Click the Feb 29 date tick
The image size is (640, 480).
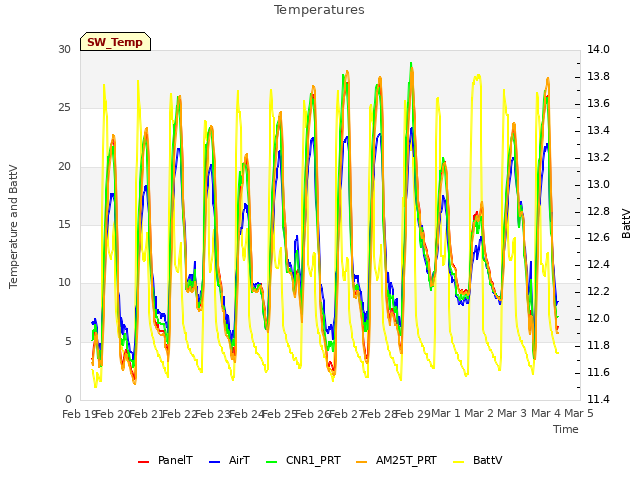click(x=413, y=414)
